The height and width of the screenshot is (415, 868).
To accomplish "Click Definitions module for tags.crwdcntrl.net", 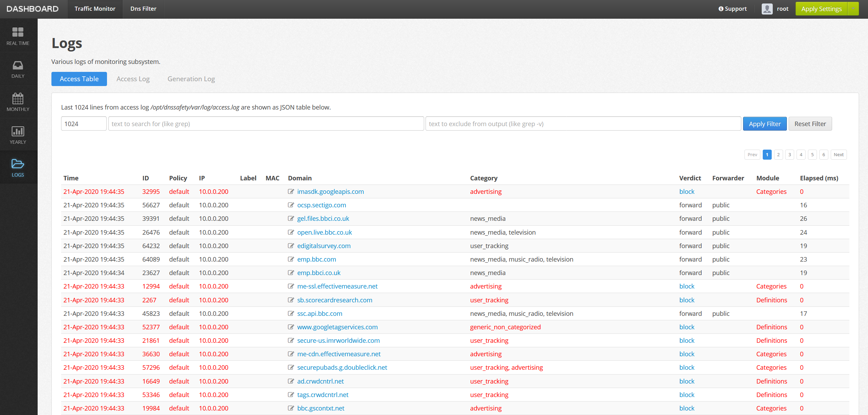I will tap(771, 395).
